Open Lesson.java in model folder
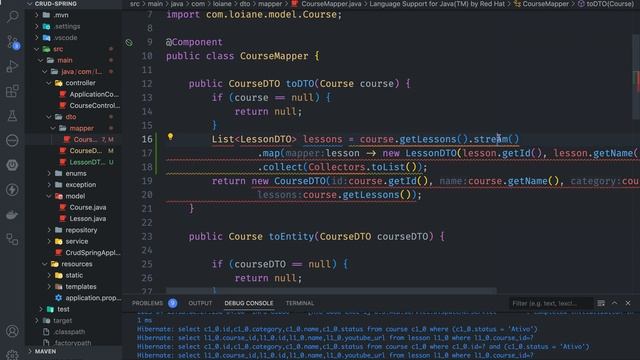640x360 pixels. click(x=87, y=219)
